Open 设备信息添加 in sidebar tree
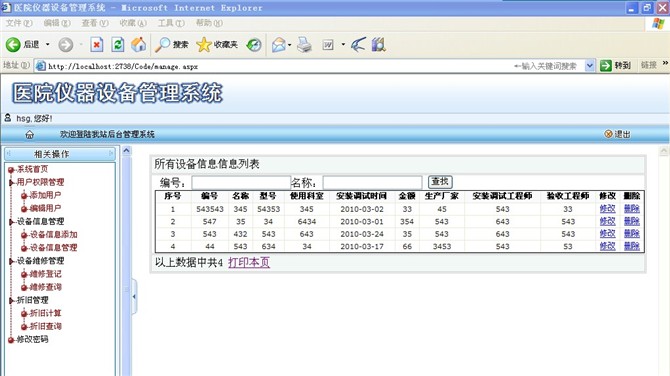 (x=53, y=235)
